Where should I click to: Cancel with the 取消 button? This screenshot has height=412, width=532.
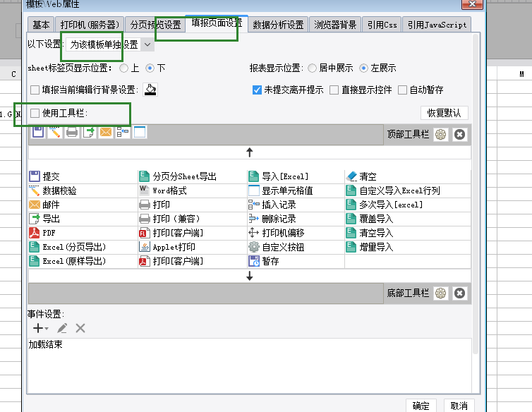[459, 406]
